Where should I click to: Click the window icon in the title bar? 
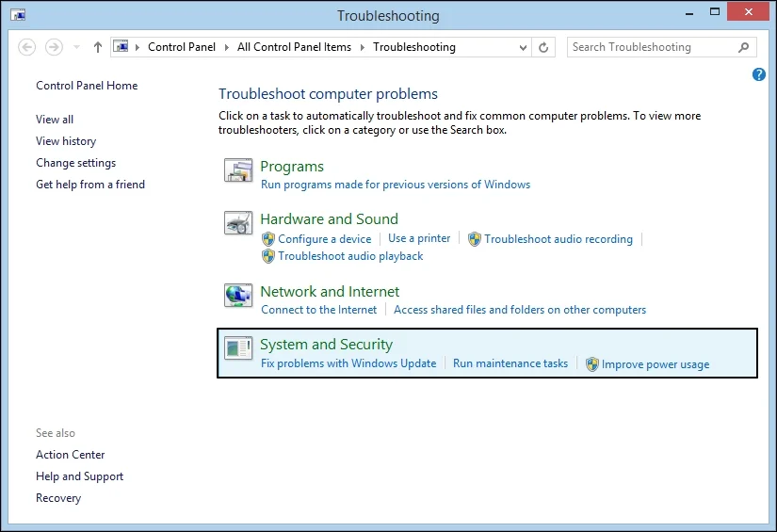coord(18,15)
